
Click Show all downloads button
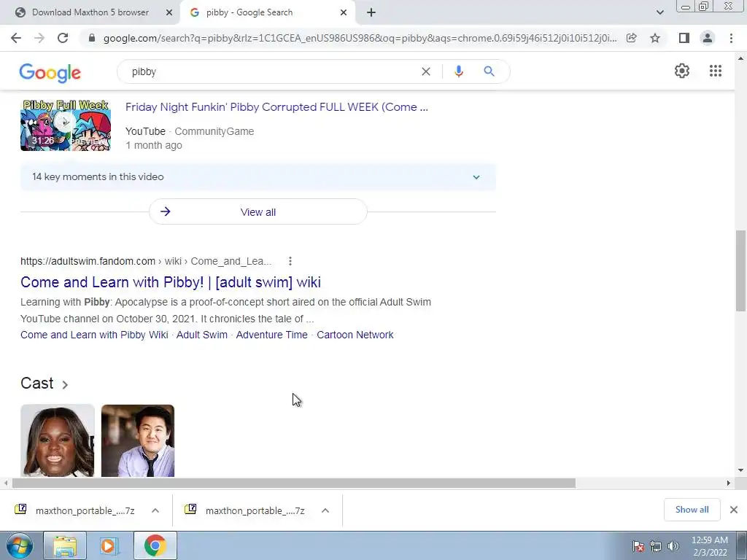tap(692, 510)
